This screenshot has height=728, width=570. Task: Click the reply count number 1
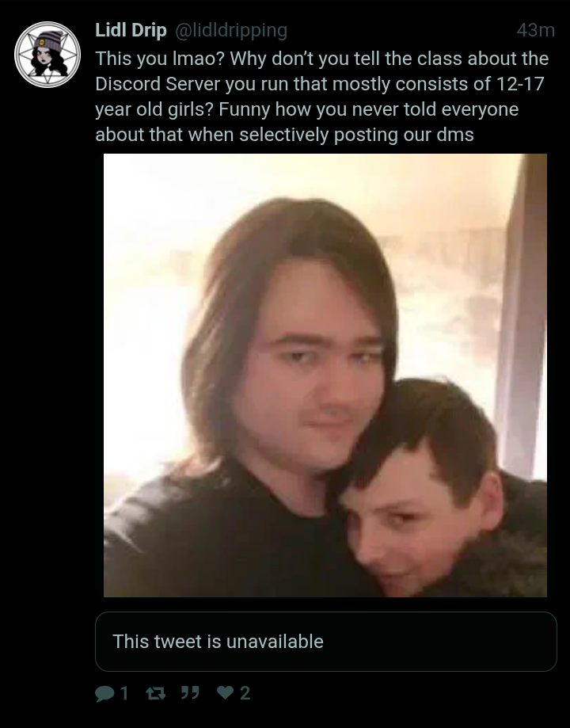tap(124, 693)
